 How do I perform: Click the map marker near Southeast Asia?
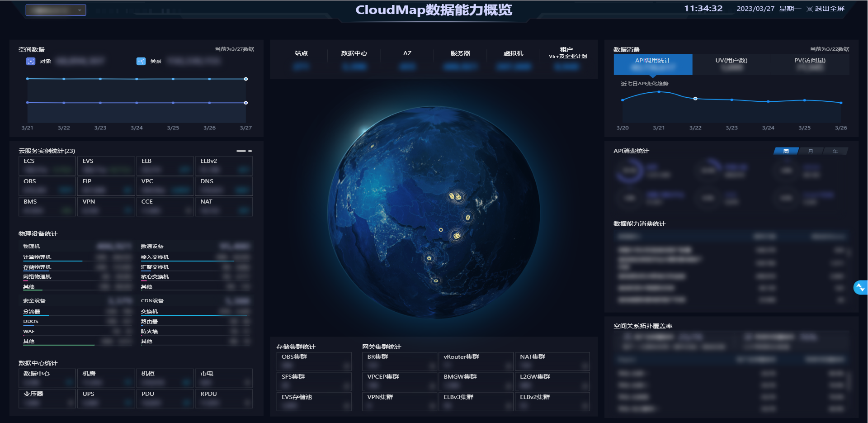429,258
